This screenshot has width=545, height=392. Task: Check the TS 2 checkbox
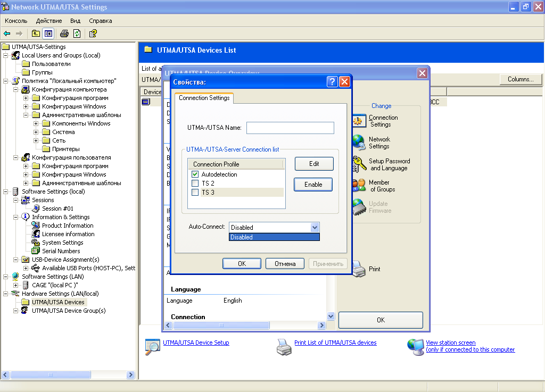[195, 184]
